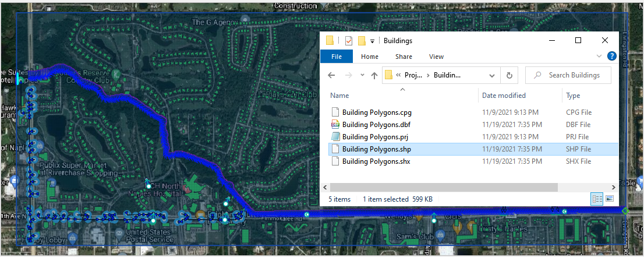Click the New folder quick access icon

pyautogui.click(x=362, y=41)
